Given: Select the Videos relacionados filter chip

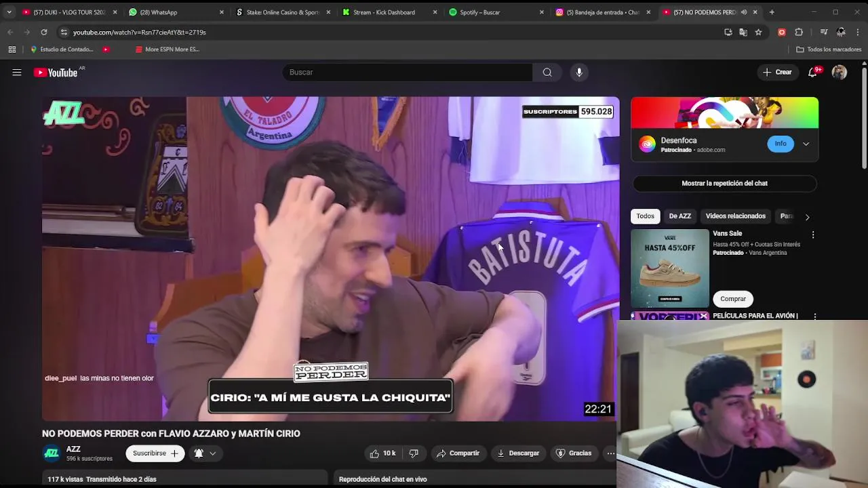Looking at the screenshot, I should pyautogui.click(x=735, y=216).
